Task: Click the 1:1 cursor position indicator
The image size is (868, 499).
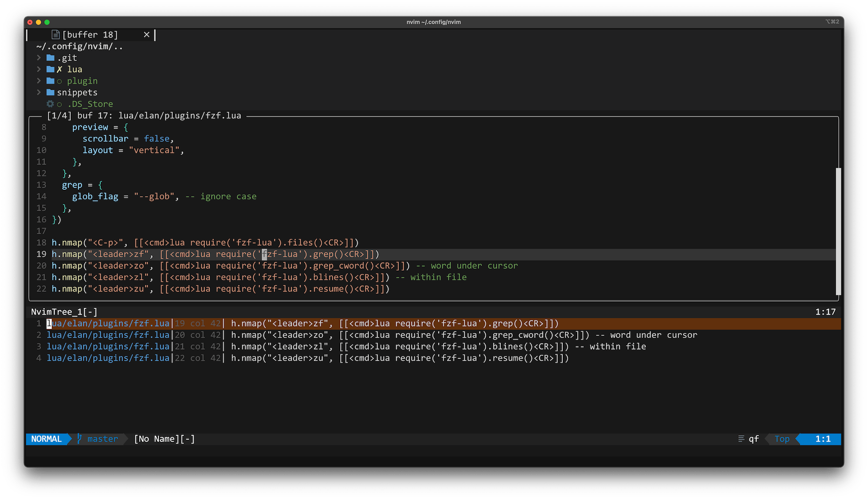Action: coord(825,439)
